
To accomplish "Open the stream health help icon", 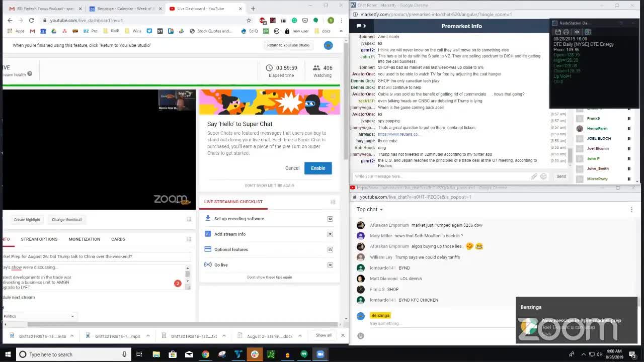I will [30, 74].
